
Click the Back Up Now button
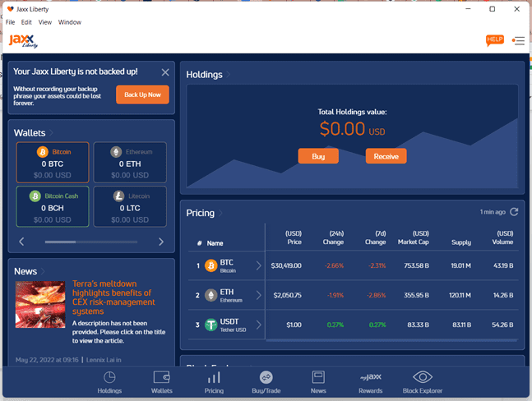tap(142, 94)
